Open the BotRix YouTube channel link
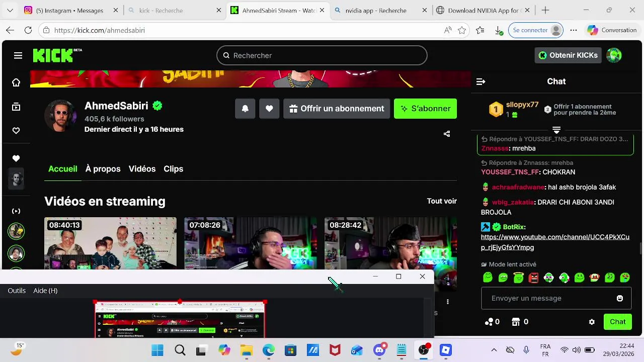 click(555, 242)
